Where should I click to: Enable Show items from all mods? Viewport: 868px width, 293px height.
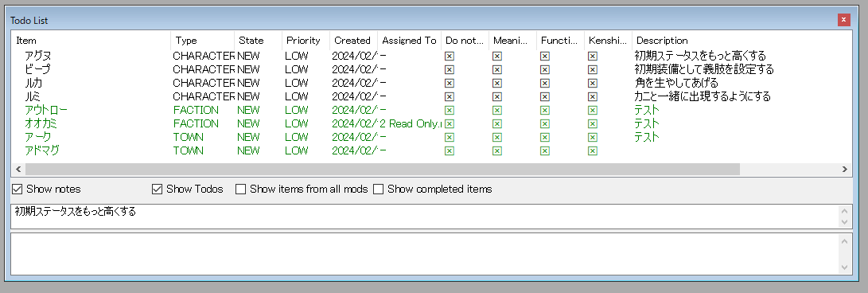pos(241,189)
